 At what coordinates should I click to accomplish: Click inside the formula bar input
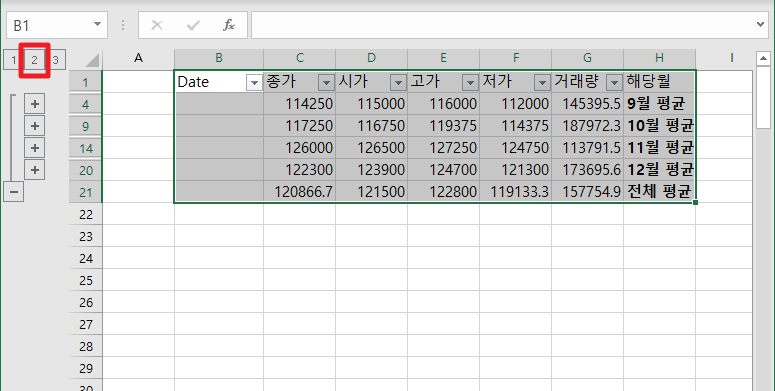[x=502, y=25]
